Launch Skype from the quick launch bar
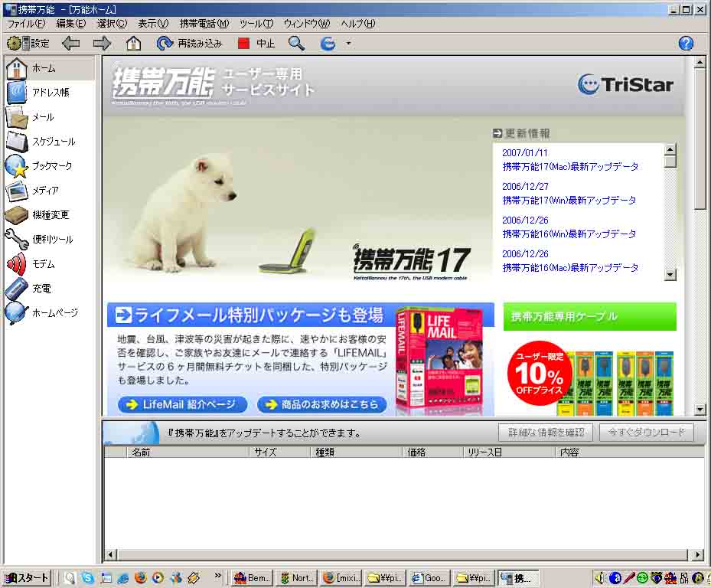The image size is (711, 588). [87, 577]
